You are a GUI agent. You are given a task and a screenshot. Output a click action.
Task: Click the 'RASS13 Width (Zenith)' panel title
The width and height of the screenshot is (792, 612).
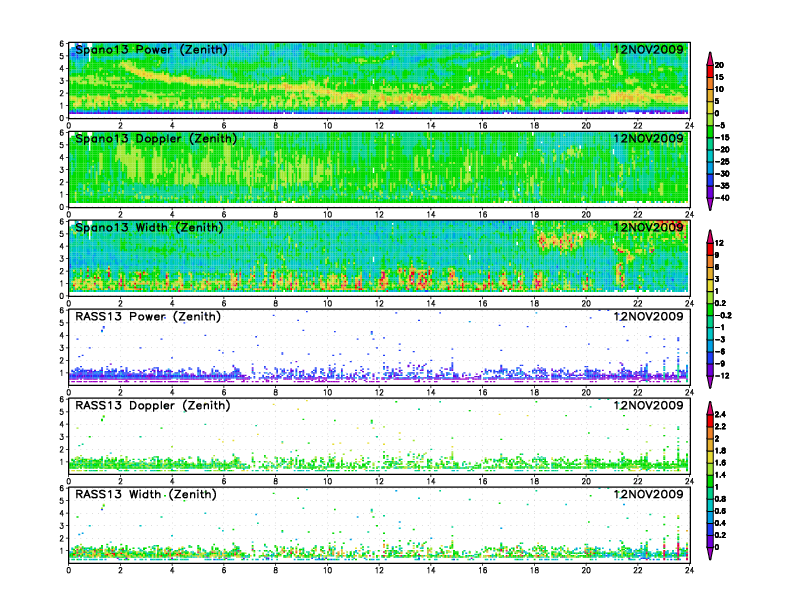[146, 494]
